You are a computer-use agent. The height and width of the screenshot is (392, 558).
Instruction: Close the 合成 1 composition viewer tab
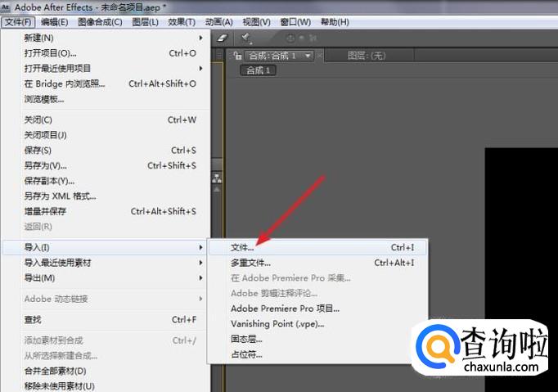coord(320,56)
